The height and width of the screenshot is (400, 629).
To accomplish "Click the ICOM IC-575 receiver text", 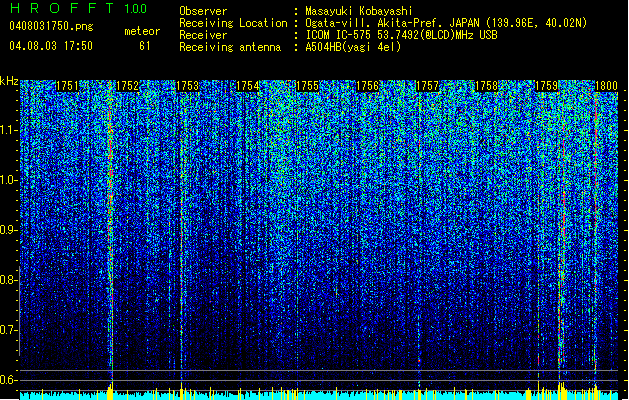I will (x=401, y=35).
